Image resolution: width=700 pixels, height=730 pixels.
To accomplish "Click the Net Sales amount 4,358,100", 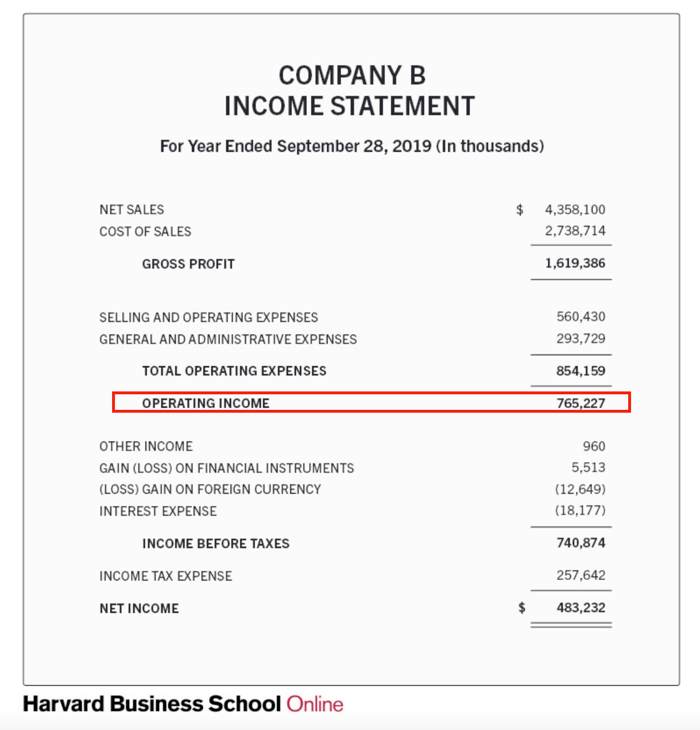I will click(x=575, y=210).
